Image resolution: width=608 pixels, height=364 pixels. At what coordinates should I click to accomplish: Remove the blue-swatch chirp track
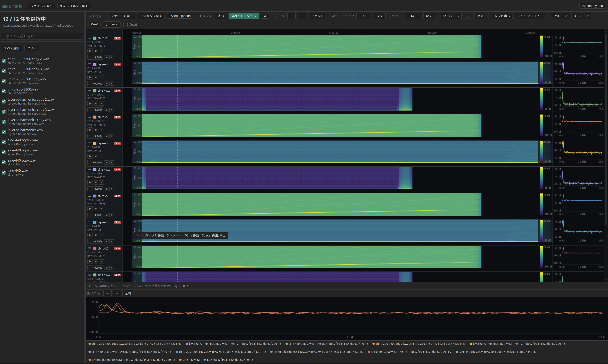click(x=101, y=209)
